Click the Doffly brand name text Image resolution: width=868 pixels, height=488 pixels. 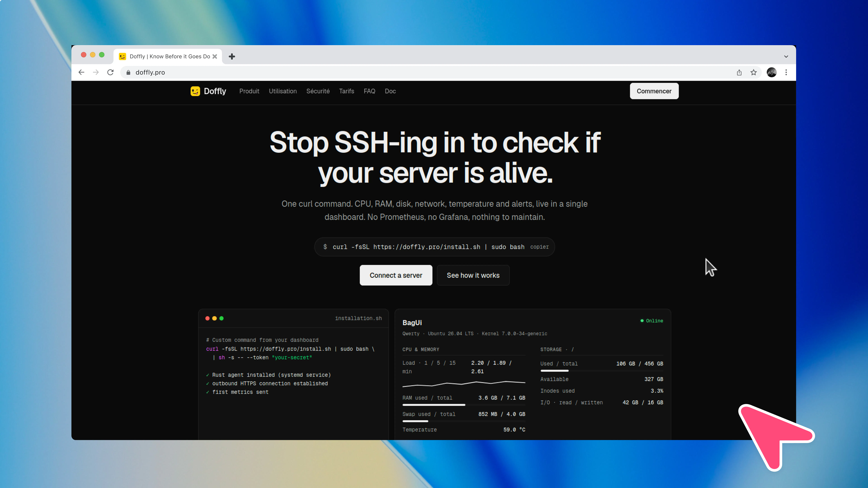click(x=215, y=91)
